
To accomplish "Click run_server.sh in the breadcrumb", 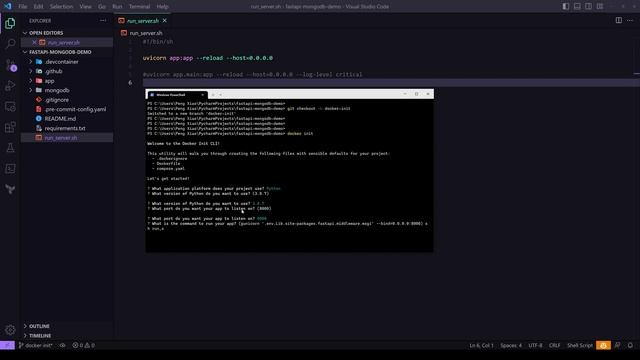I will (146, 33).
